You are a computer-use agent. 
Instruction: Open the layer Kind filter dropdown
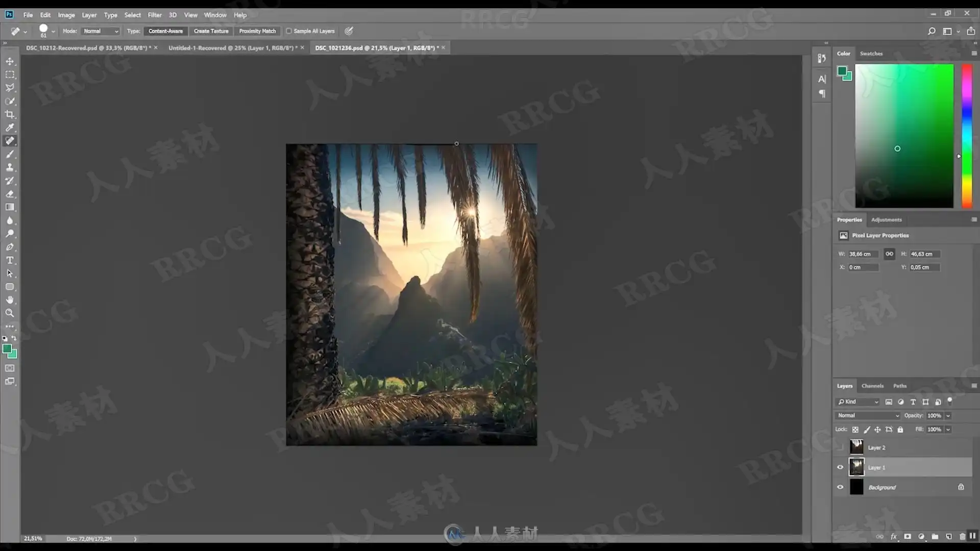pyautogui.click(x=858, y=402)
